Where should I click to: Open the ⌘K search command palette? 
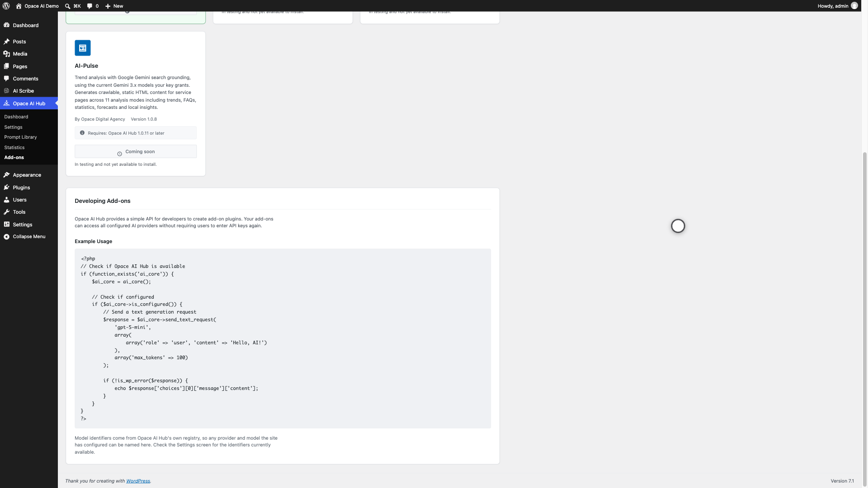coord(73,6)
